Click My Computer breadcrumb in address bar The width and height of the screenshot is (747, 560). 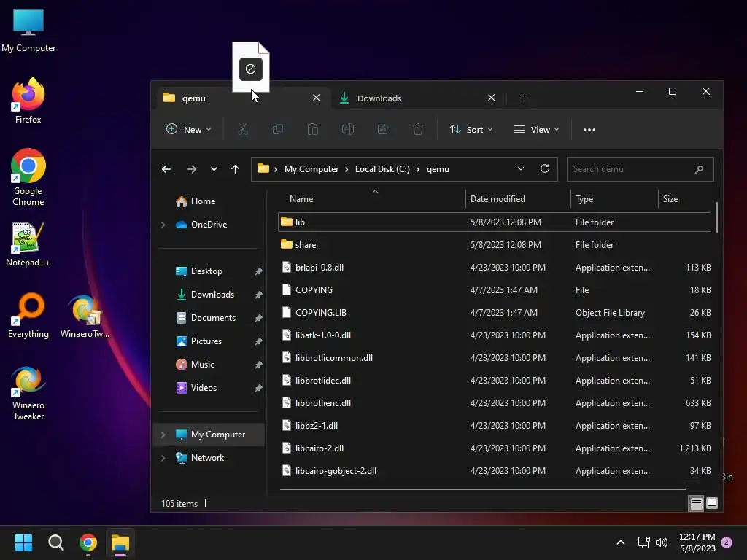(x=311, y=169)
